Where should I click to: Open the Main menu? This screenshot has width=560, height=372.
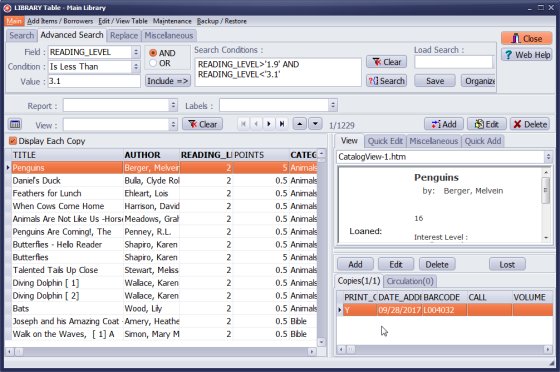click(x=14, y=21)
